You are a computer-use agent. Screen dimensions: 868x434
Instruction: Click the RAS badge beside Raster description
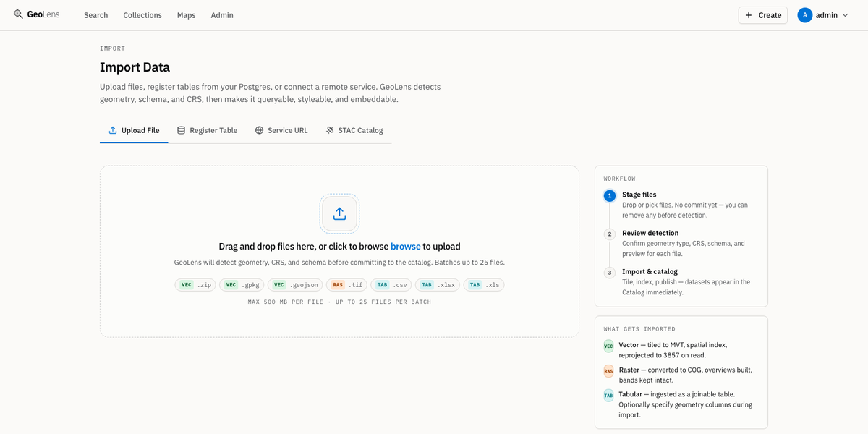pos(608,371)
